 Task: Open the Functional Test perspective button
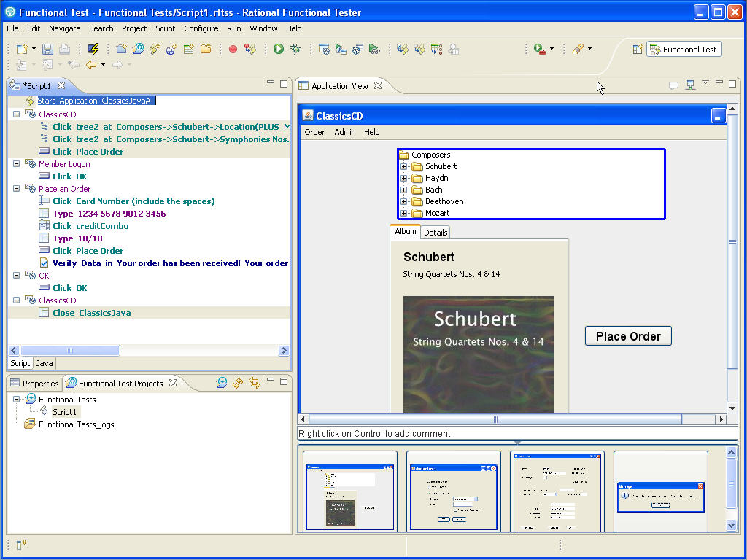tap(684, 49)
